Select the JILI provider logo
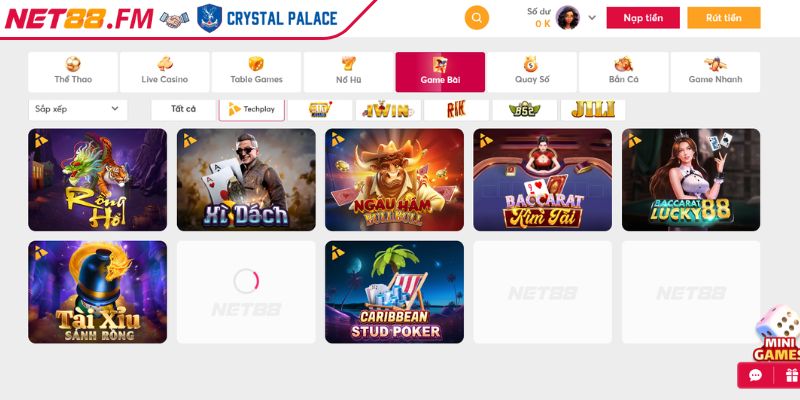 [x=593, y=109]
